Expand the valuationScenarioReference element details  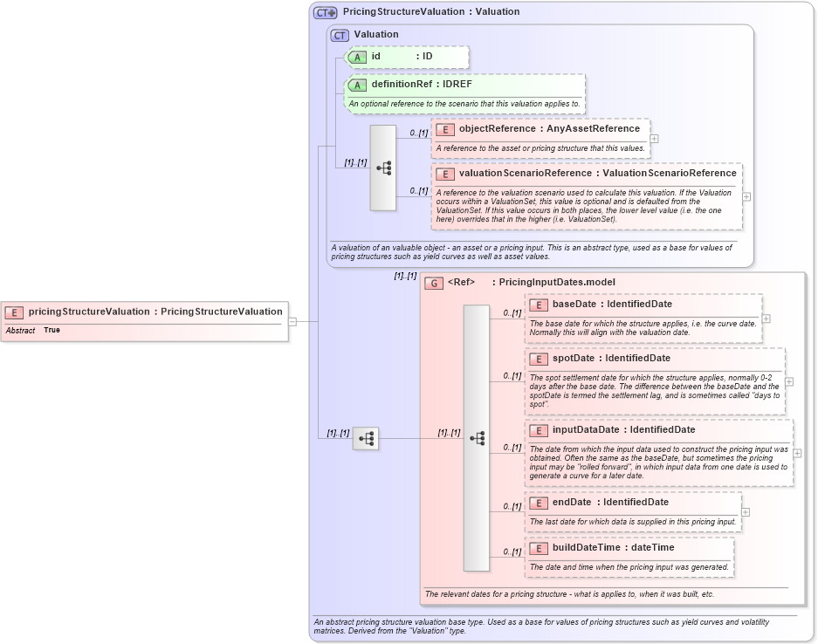(x=746, y=197)
